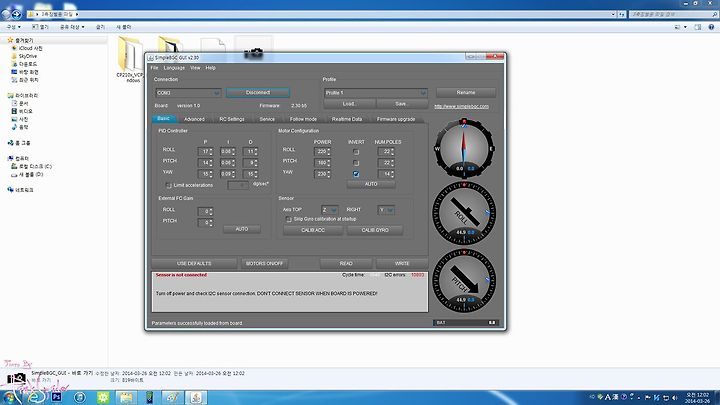Screen dimensions: 720x405
Task: Click the USE DEFAULTS button
Action: 194,264
